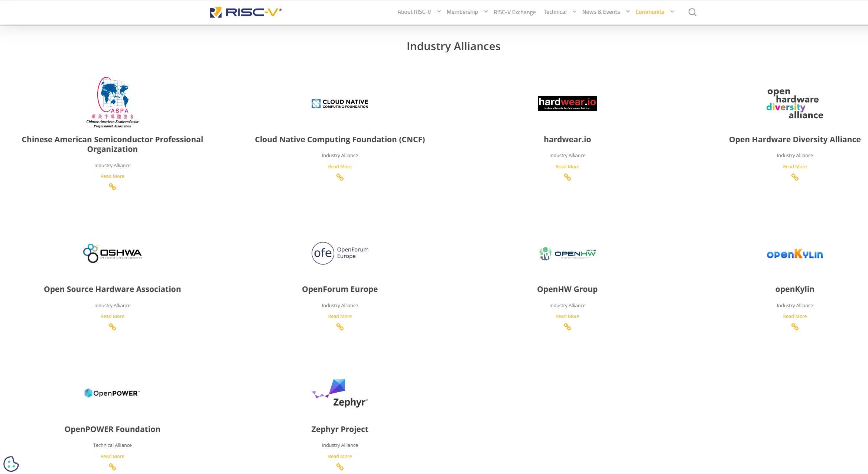Click the link icon under OpenHW Group

[x=567, y=327]
